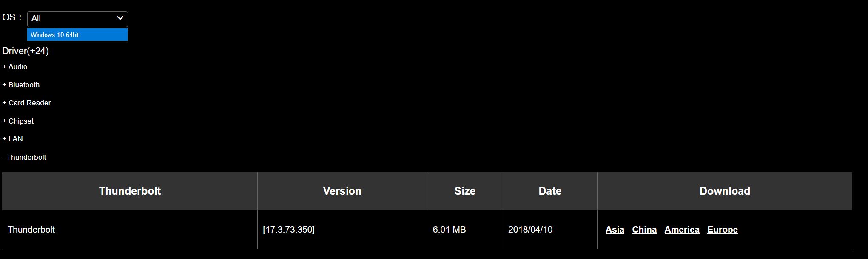868x259 pixels.
Task: Click the Thunderbolt column header
Action: pos(130,191)
